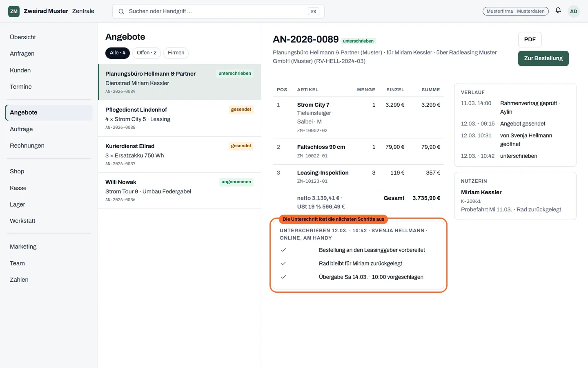Open Rechnungen
Viewport: 588px width, 368px height.
[49, 146]
